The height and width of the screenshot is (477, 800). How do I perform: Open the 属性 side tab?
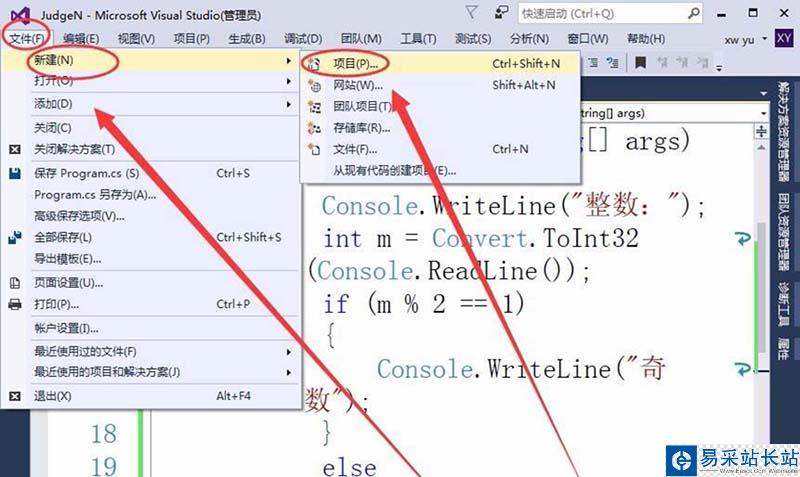pos(784,348)
